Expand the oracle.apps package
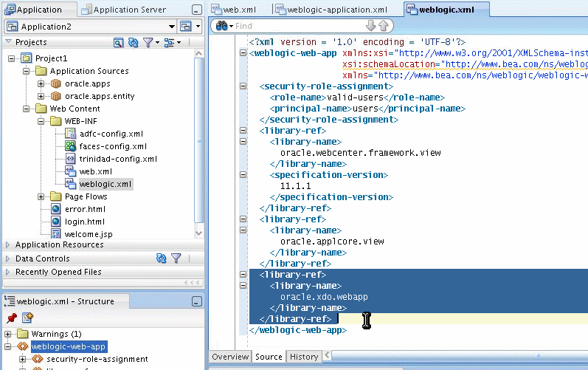 coord(41,83)
